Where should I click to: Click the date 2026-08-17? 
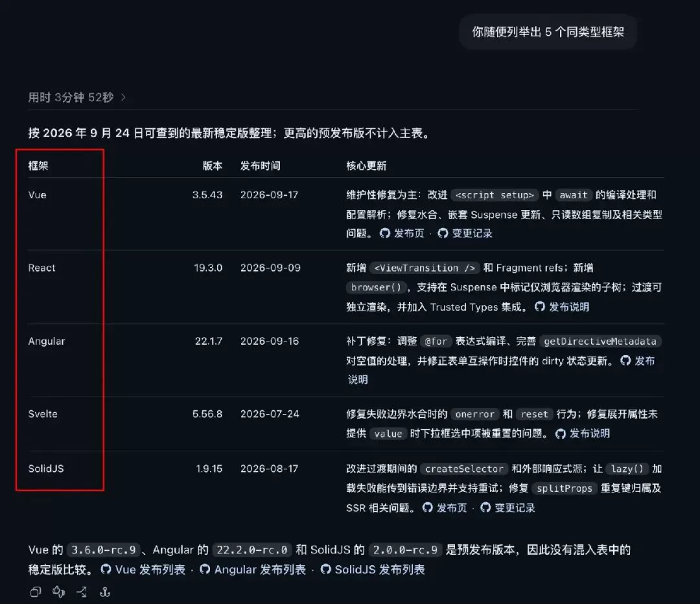pyautogui.click(x=269, y=469)
